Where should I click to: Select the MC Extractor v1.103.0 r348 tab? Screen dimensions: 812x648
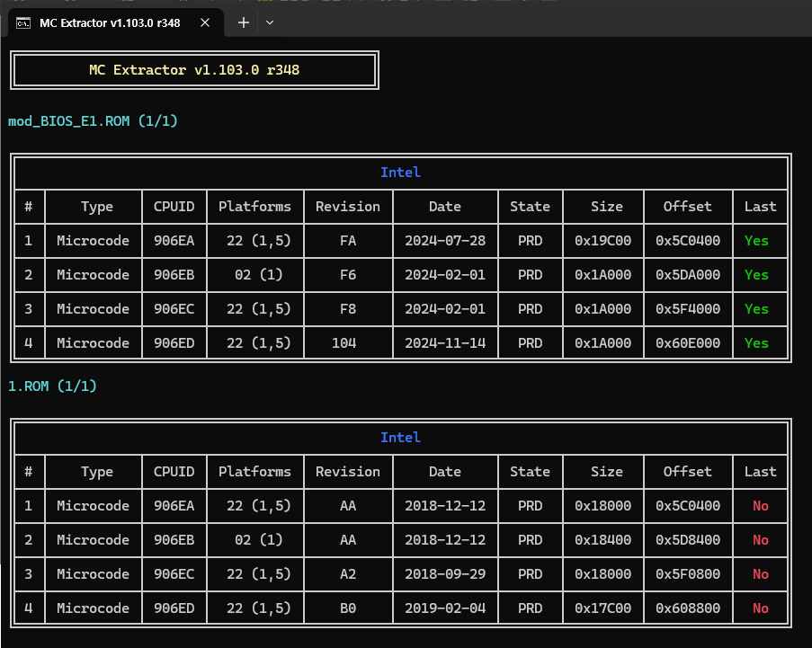coord(116,22)
